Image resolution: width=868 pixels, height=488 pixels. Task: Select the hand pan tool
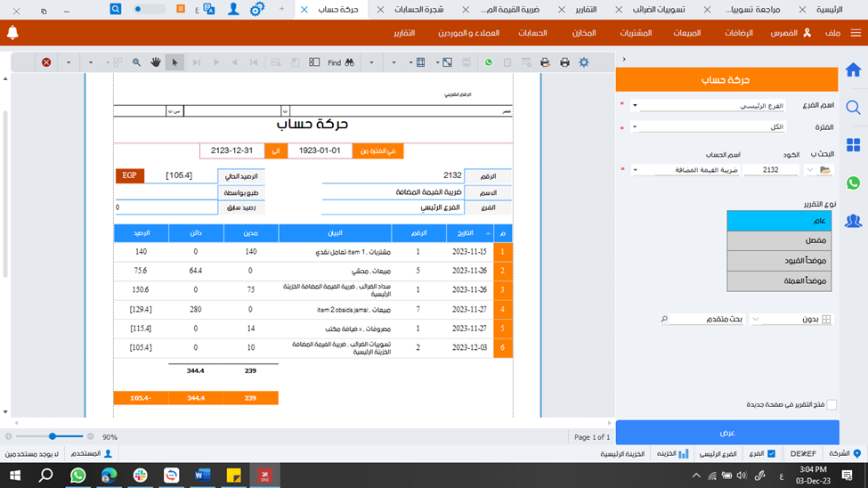tap(155, 62)
